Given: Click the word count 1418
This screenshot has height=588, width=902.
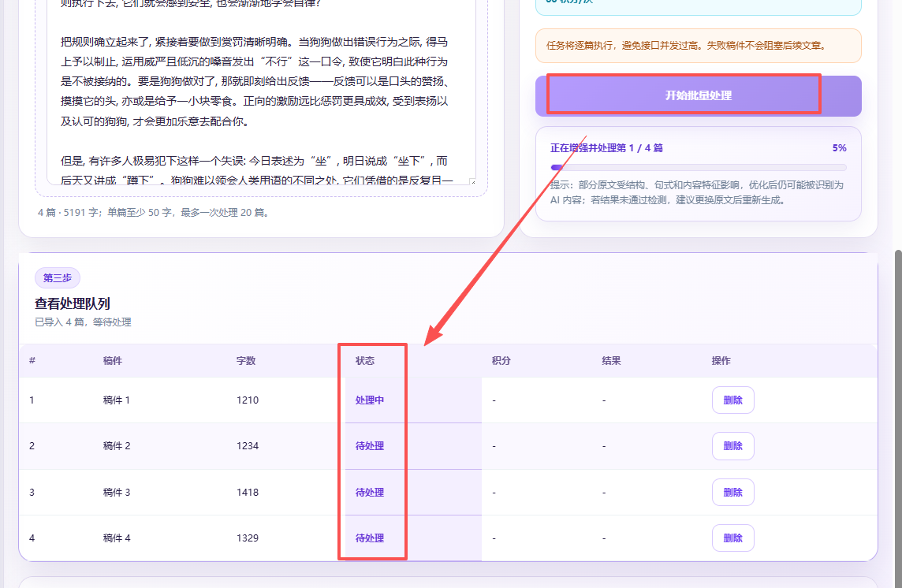Looking at the screenshot, I should pyautogui.click(x=248, y=493).
